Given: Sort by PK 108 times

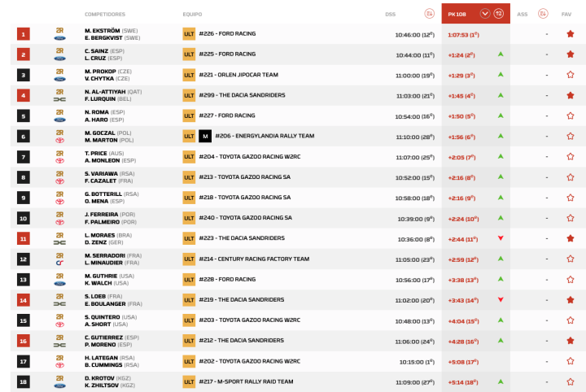Looking at the screenshot, I should pos(499,14).
